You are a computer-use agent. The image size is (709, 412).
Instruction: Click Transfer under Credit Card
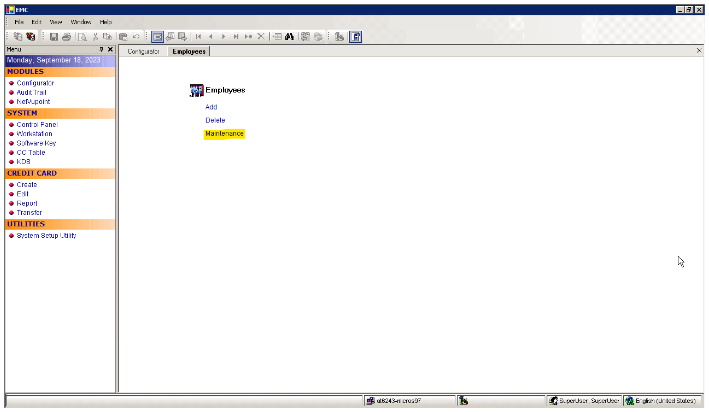coord(29,213)
